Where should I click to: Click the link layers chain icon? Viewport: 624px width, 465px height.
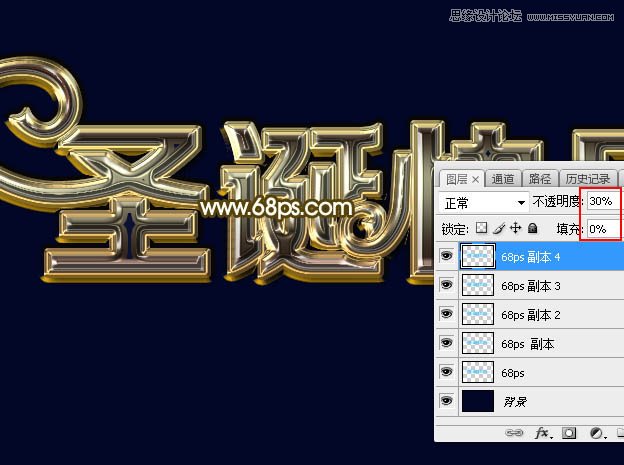(514, 433)
